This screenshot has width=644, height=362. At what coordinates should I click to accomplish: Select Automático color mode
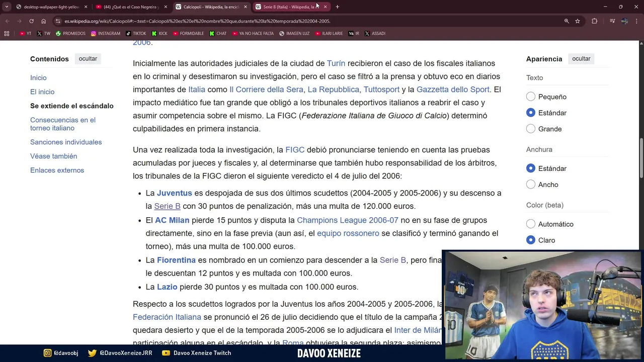click(531, 224)
